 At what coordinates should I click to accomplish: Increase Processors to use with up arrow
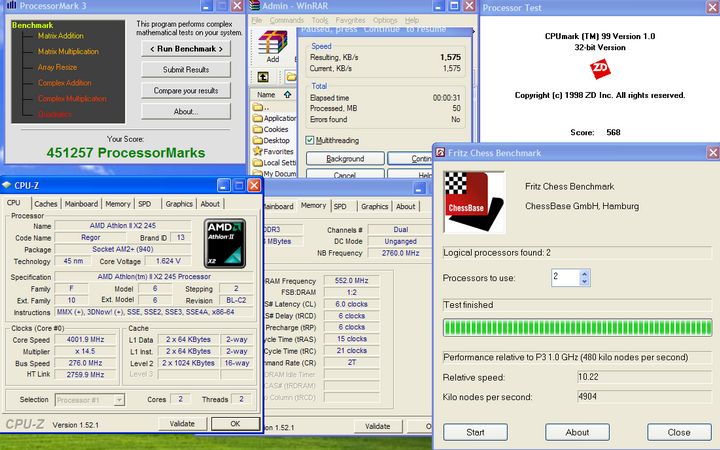pyautogui.click(x=584, y=274)
